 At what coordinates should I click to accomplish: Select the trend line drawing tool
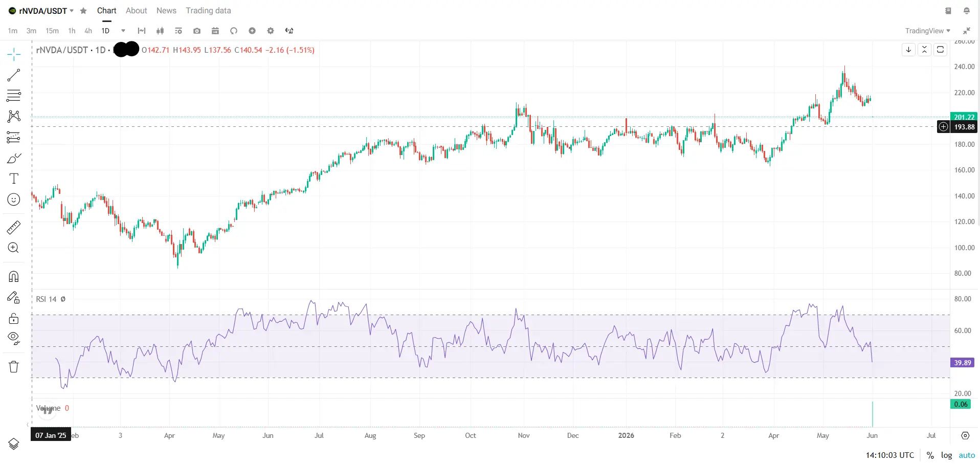point(14,75)
